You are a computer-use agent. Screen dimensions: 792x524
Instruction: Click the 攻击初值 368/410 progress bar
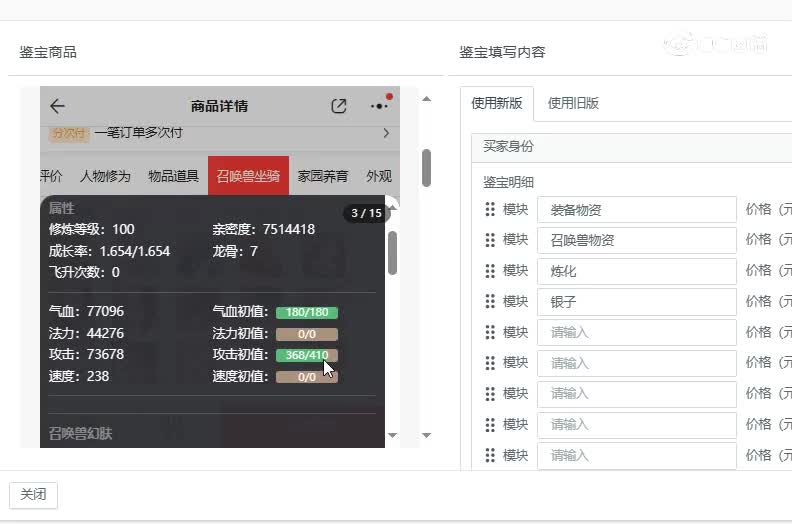click(307, 355)
